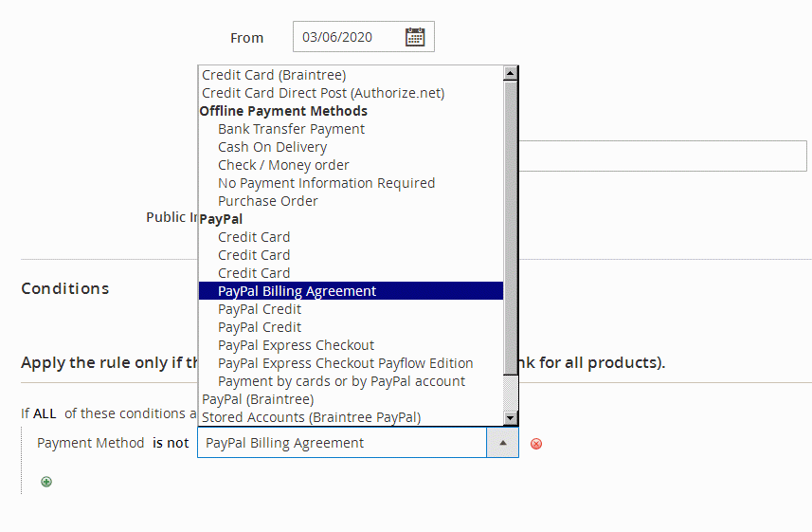812x532 pixels.
Task: Choose Credit Card Direct Post (Authorize.net)
Action: (x=323, y=93)
